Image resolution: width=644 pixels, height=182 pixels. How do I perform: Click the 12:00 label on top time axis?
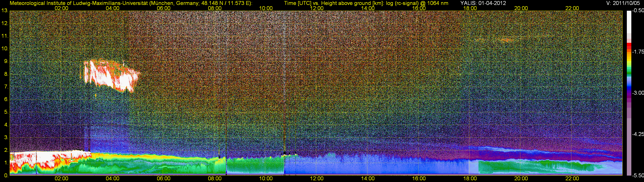click(317, 8)
